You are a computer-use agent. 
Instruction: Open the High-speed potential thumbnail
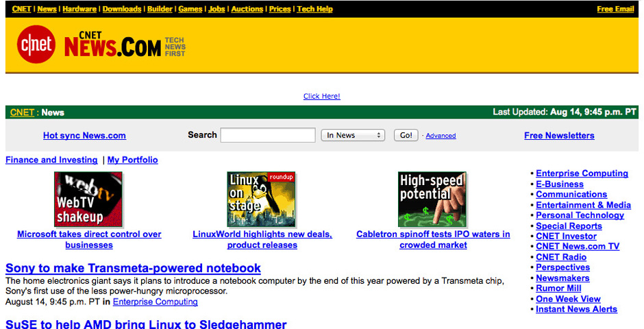click(x=432, y=199)
